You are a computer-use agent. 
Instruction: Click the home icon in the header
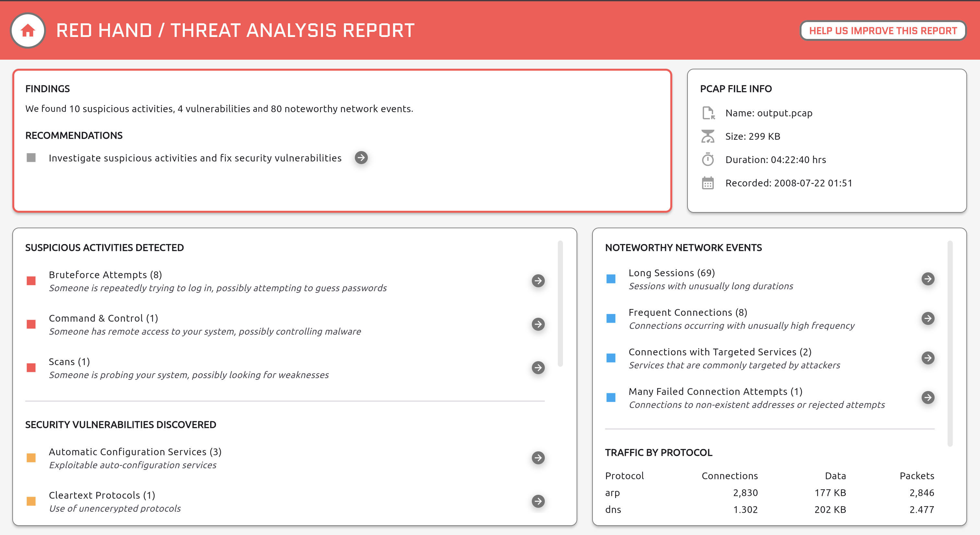pyautogui.click(x=28, y=30)
